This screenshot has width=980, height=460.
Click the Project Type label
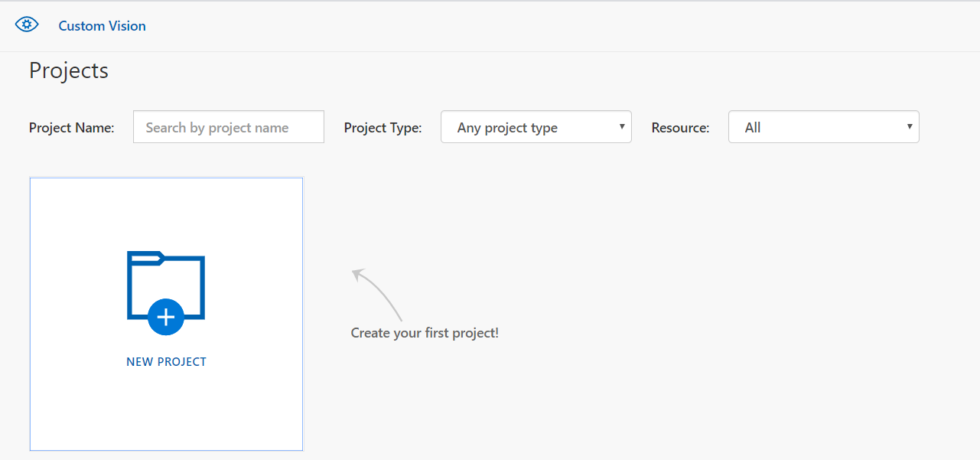tap(383, 128)
